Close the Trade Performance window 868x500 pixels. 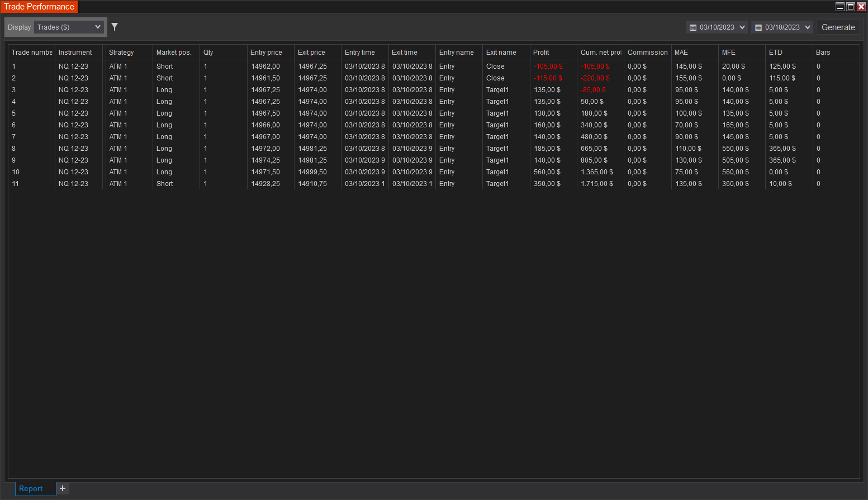point(861,7)
